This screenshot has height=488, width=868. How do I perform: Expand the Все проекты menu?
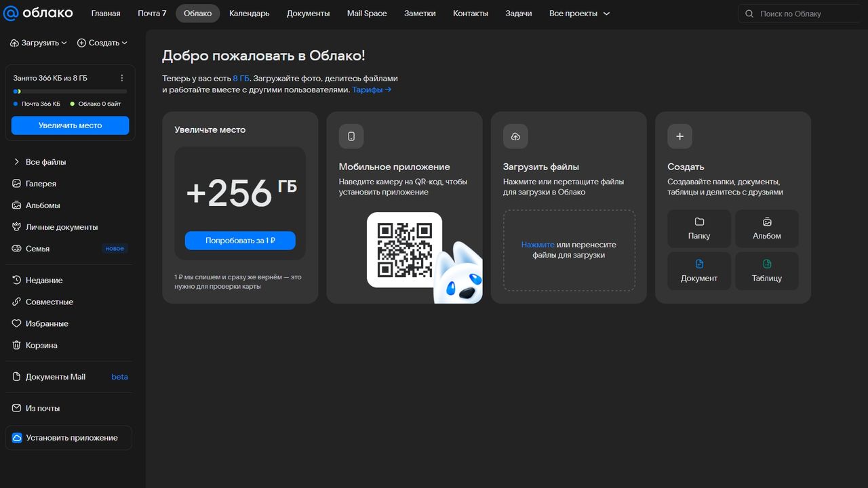(x=580, y=14)
